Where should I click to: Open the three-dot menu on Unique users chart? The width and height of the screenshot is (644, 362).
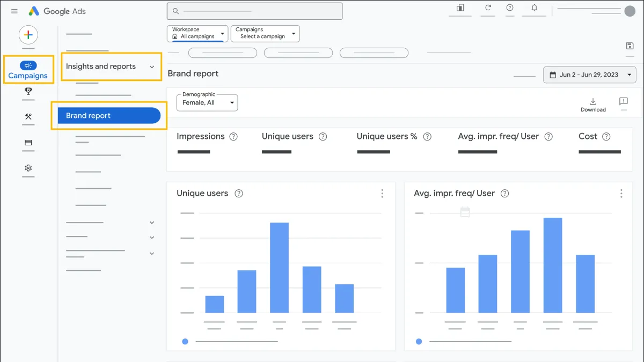[x=382, y=193]
